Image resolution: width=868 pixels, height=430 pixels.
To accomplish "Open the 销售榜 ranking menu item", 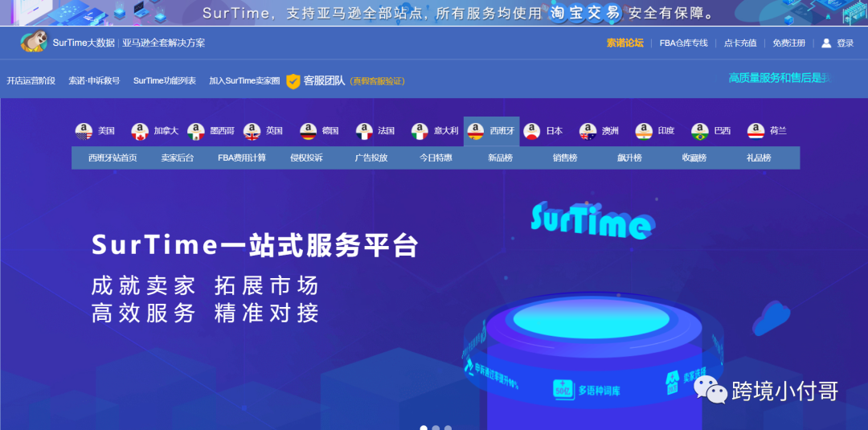I will coord(565,158).
